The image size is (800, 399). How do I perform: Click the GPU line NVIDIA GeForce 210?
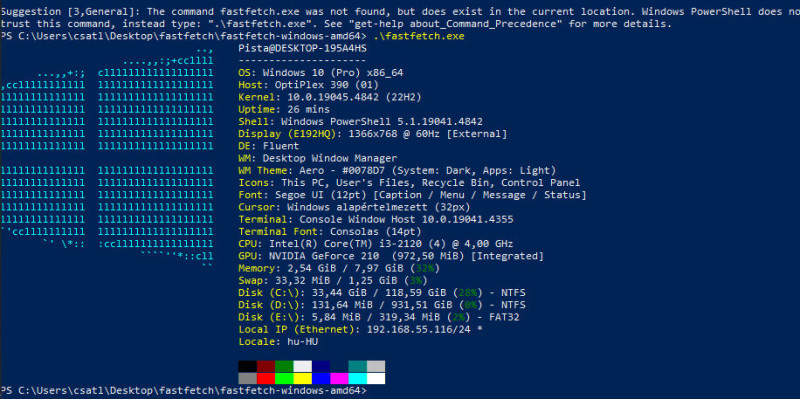pyautogui.click(x=391, y=256)
